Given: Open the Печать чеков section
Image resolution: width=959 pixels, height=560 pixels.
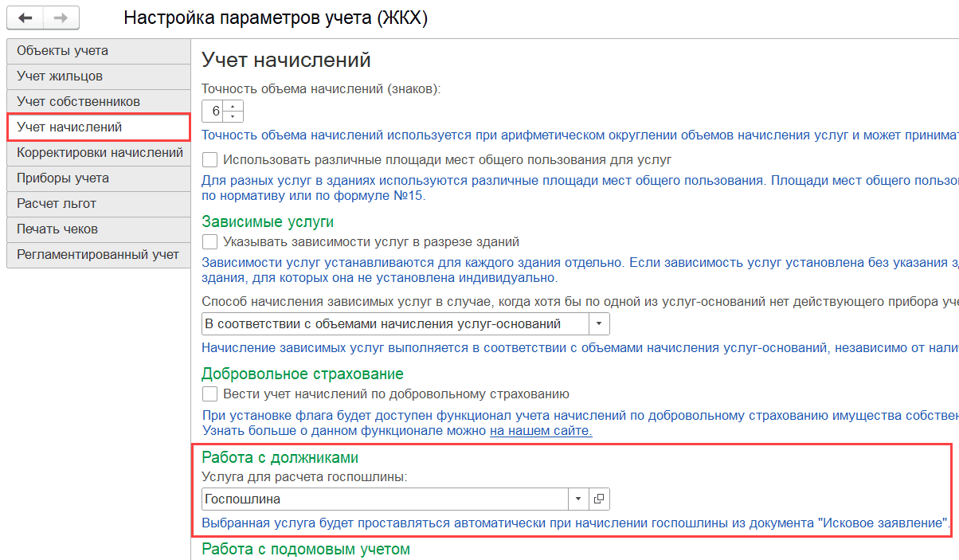Looking at the screenshot, I should pyautogui.click(x=96, y=229).
